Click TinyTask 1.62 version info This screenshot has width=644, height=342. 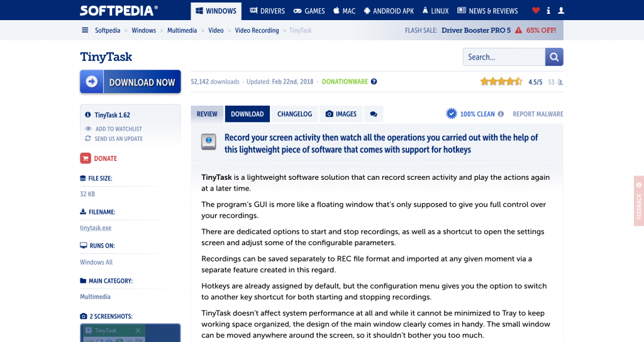pyautogui.click(x=112, y=115)
